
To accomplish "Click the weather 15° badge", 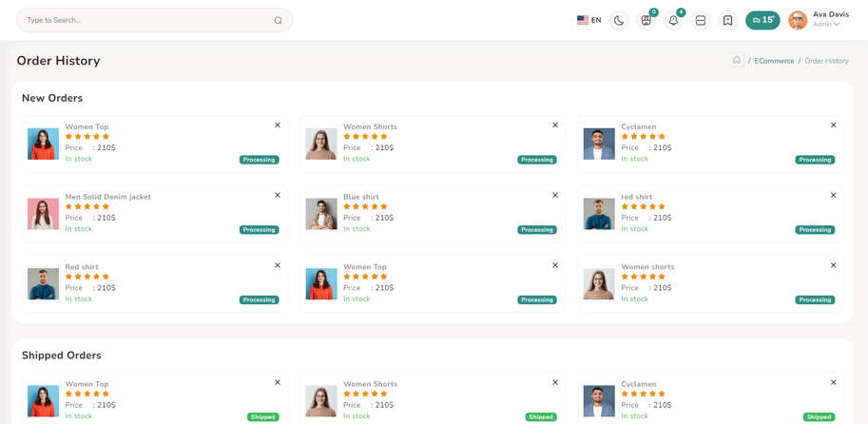I will coord(762,20).
